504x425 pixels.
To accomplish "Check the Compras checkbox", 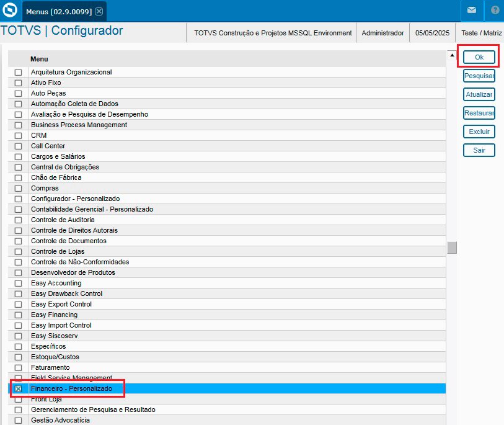I will pos(19,189).
